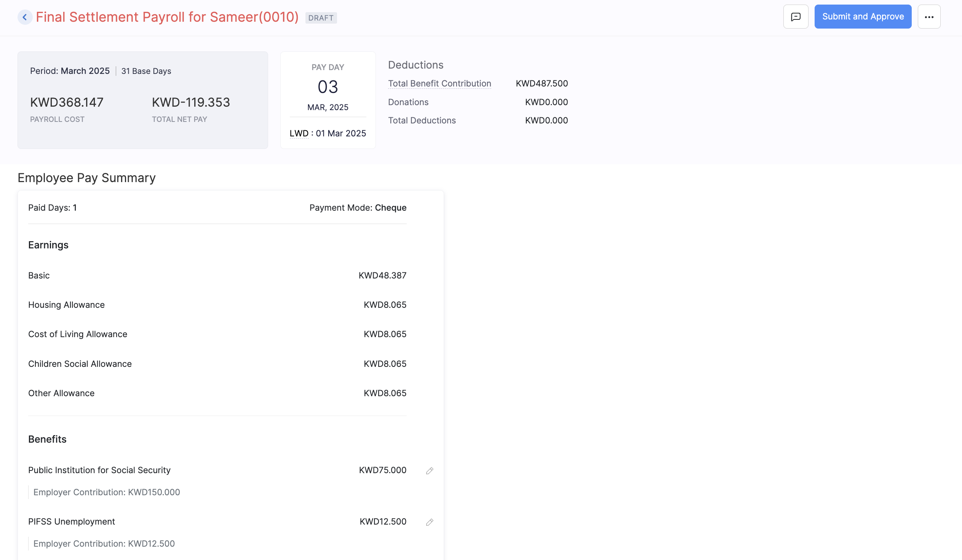The image size is (962, 560).
Task: Click the Pay Day 03 date card
Action: (x=328, y=87)
